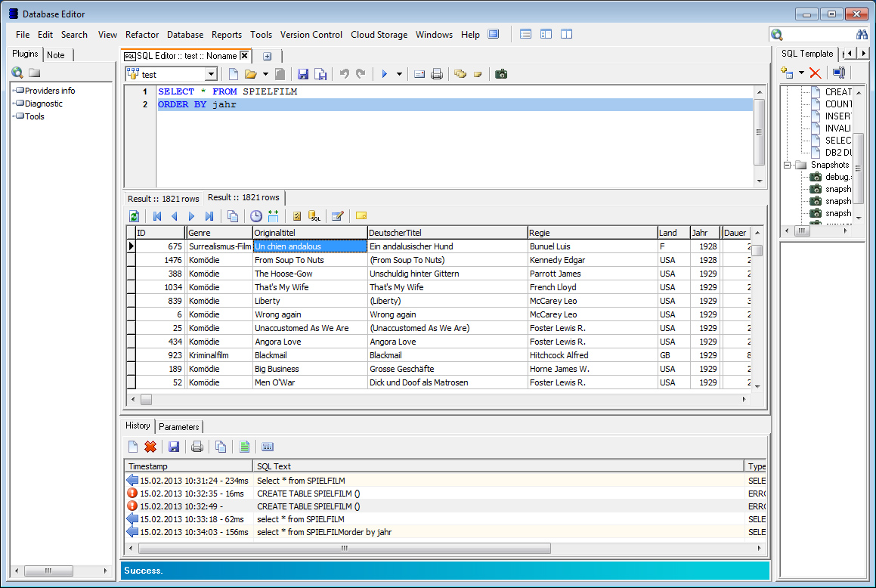The image size is (876, 588).
Task: Select history row at 15.02.2013 10:32:35
Action: click(445, 494)
